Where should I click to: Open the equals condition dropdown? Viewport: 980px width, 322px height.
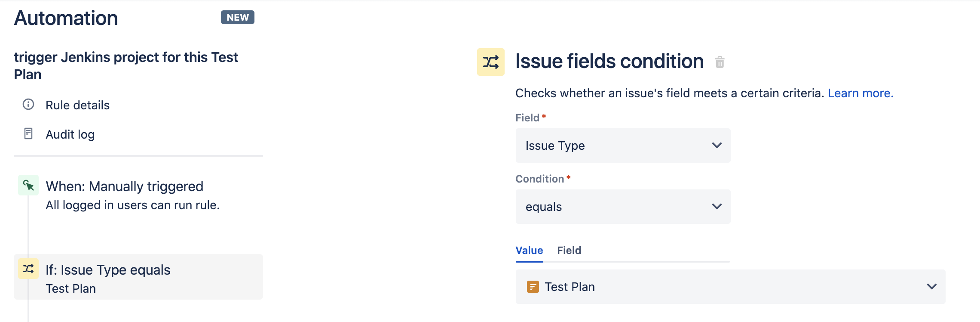click(623, 207)
